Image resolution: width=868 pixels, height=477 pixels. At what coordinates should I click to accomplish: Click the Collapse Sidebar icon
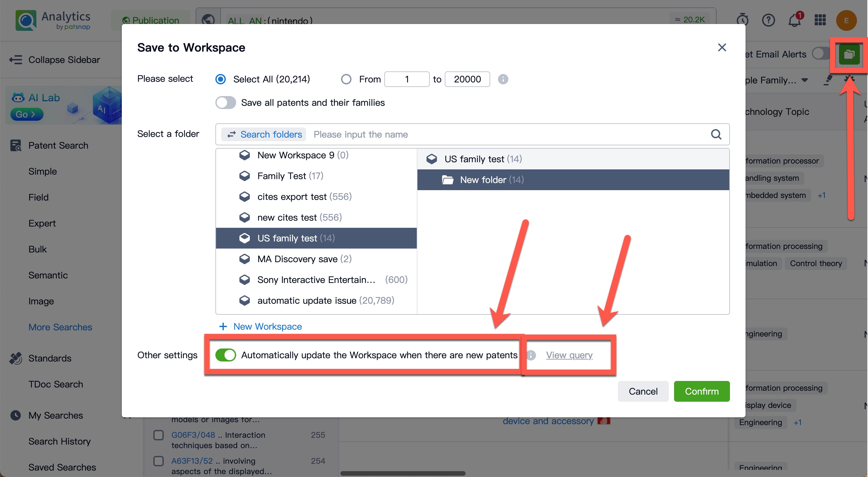pos(16,60)
